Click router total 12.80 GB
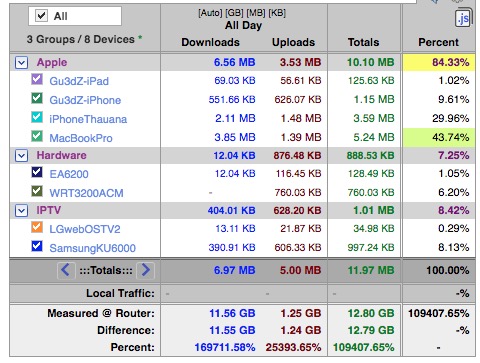The height and width of the screenshot is (363, 480). point(371,313)
